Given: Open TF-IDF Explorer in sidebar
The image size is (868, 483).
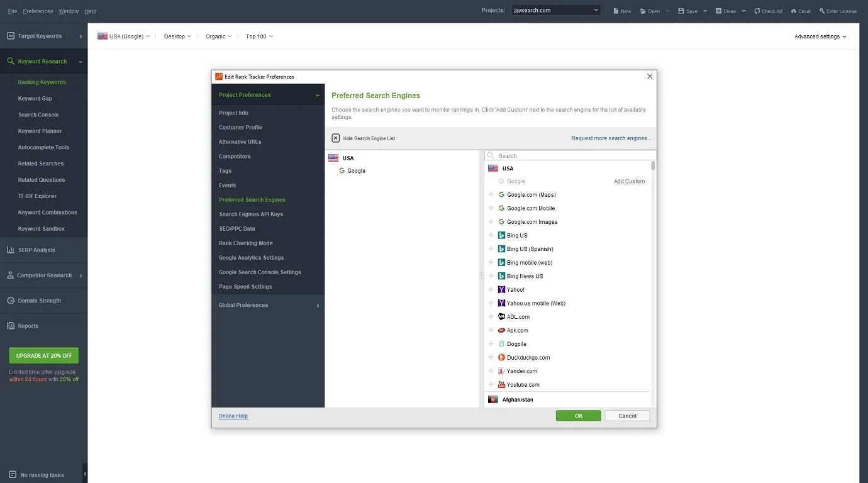Looking at the screenshot, I should [x=37, y=196].
